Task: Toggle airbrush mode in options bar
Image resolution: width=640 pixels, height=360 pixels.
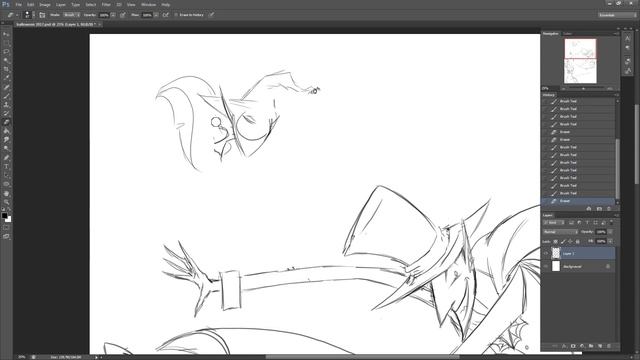Action: click(x=165, y=15)
